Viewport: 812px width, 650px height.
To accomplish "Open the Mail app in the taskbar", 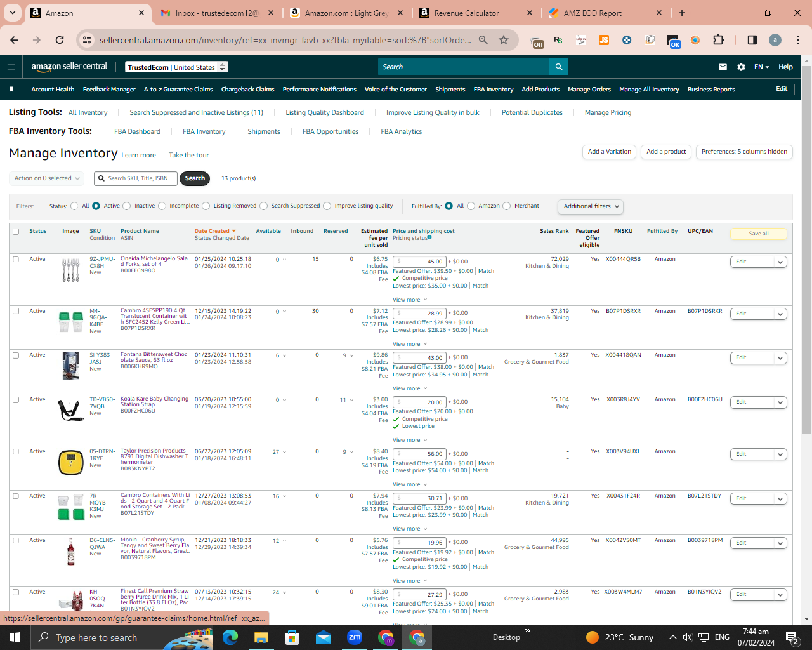I will click(x=324, y=637).
